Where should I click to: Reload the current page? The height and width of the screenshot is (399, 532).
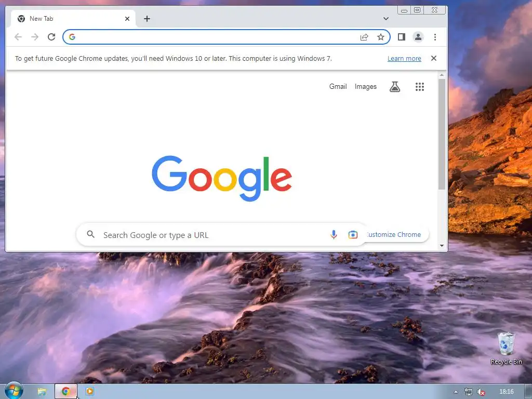pos(51,37)
